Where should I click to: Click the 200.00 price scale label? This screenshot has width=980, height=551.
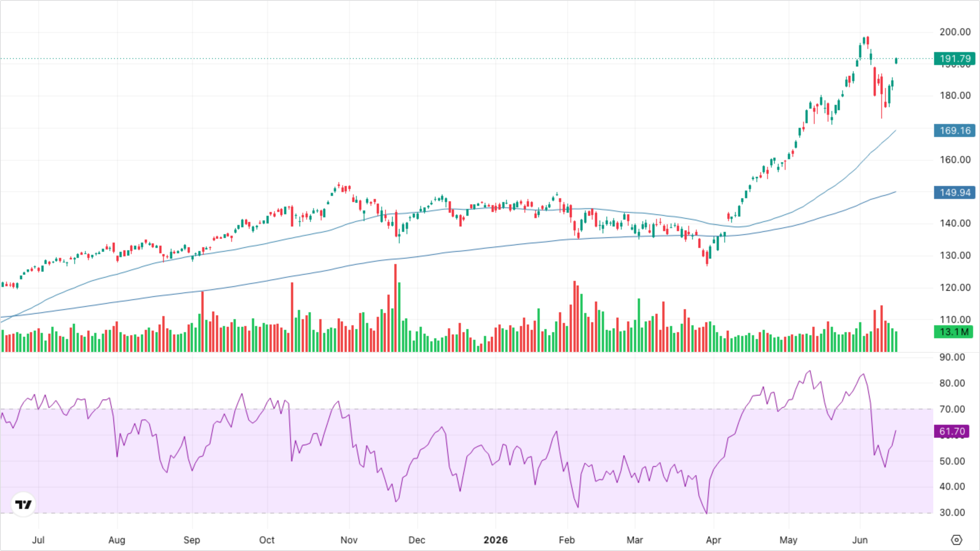(955, 32)
